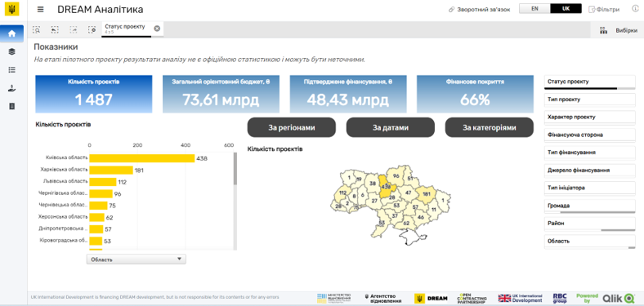Expand the Громада filter
644x306 pixels.
(589, 206)
